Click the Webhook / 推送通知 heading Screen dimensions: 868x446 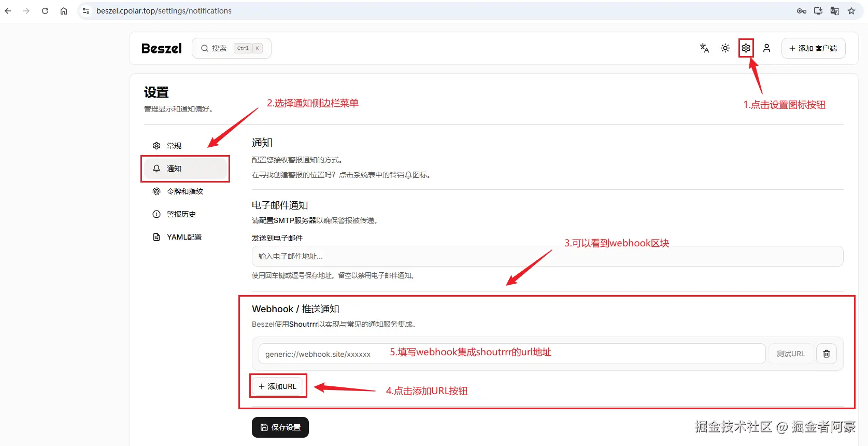295,309
